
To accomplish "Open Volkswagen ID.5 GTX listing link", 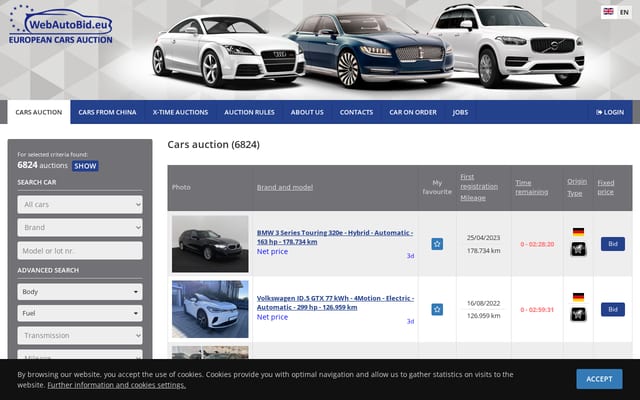I will click(x=335, y=302).
